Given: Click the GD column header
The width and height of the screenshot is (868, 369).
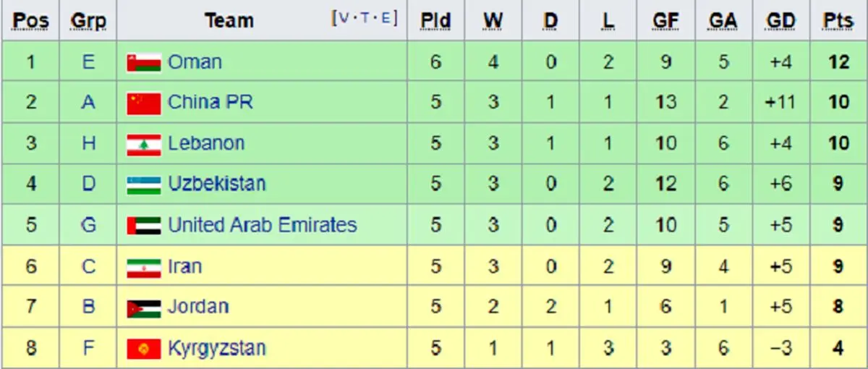Looking at the screenshot, I should coord(780,22).
